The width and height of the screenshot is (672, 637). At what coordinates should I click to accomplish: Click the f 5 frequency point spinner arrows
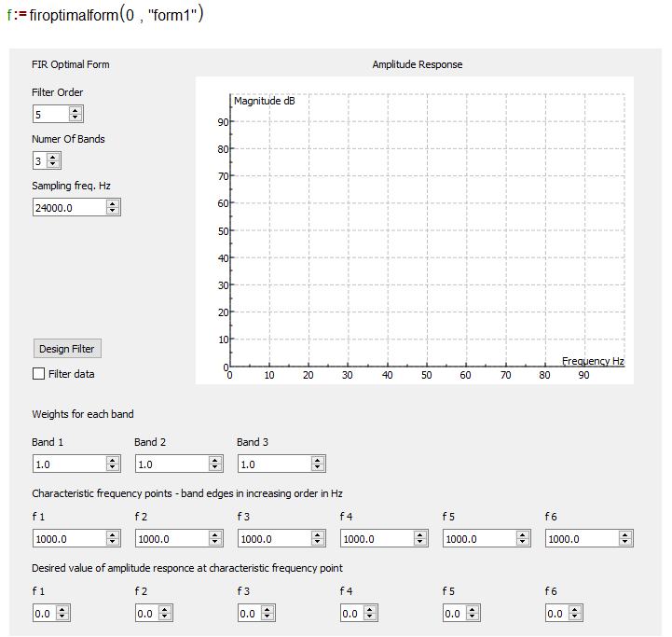[523, 538]
